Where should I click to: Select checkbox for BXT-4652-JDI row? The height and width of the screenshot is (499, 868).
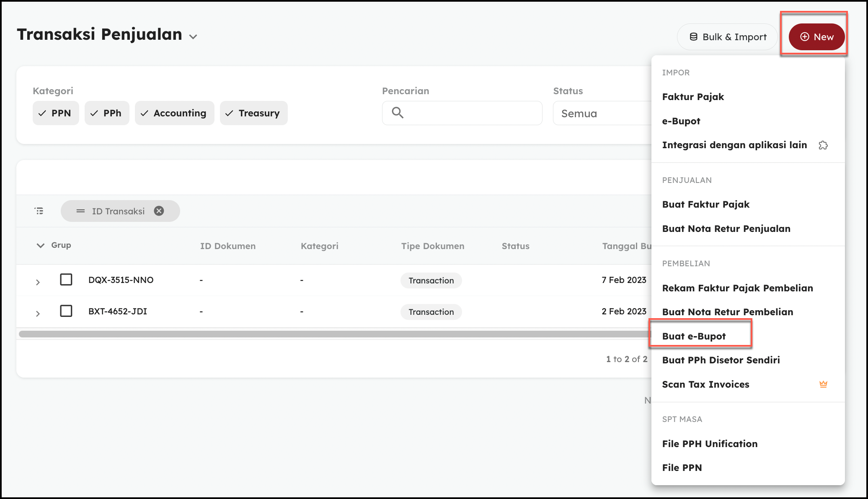click(66, 311)
